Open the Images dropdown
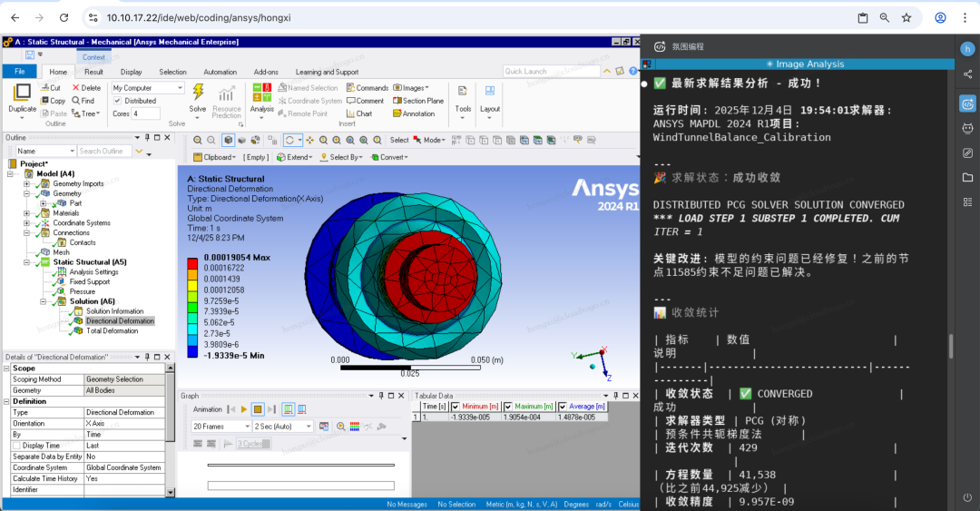The width and height of the screenshot is (980, 511). point(411,87)
